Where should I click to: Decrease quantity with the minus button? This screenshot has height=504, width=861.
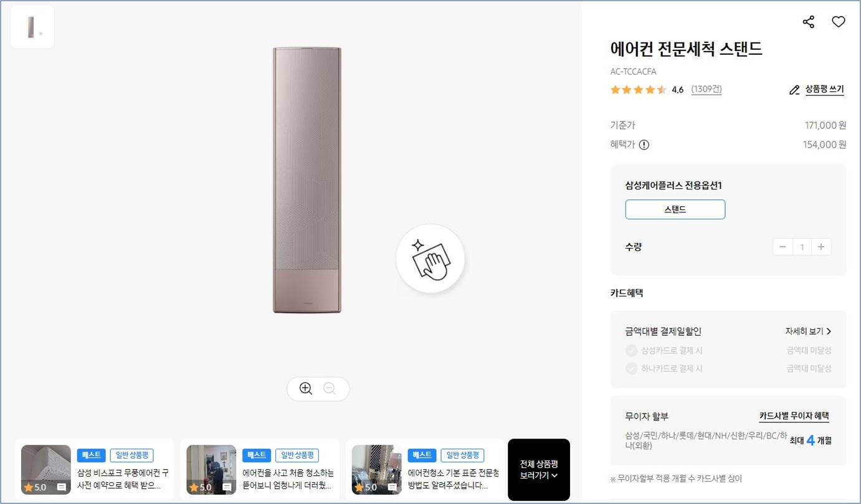pyautogui.click(x=783, y=247)
